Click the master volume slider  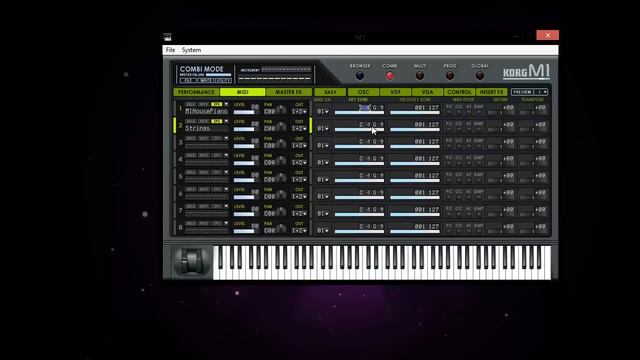[x=218, y=75]
